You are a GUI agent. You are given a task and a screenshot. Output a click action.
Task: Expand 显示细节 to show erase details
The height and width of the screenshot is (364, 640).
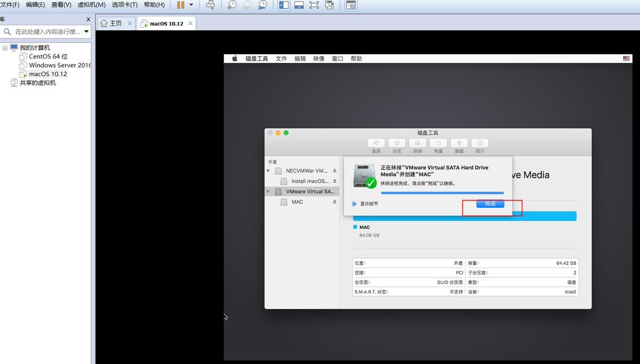click(x=354, y=203)
